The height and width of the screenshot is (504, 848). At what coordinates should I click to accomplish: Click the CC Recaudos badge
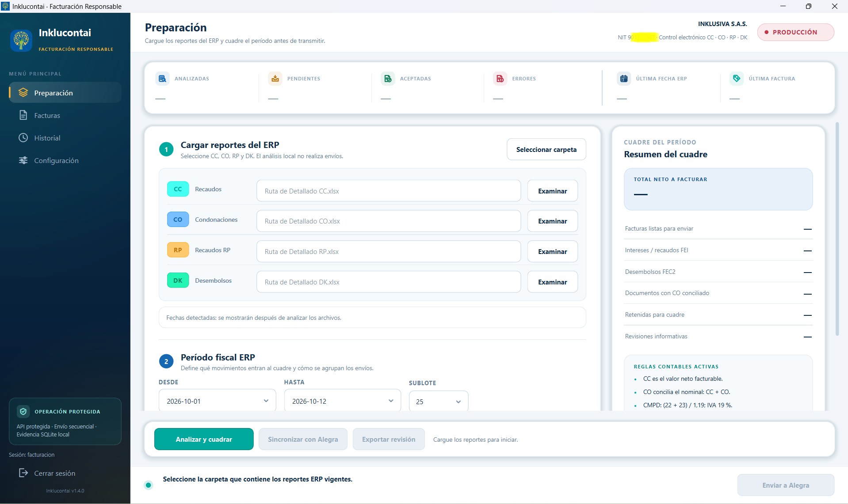tap(178, 189)
